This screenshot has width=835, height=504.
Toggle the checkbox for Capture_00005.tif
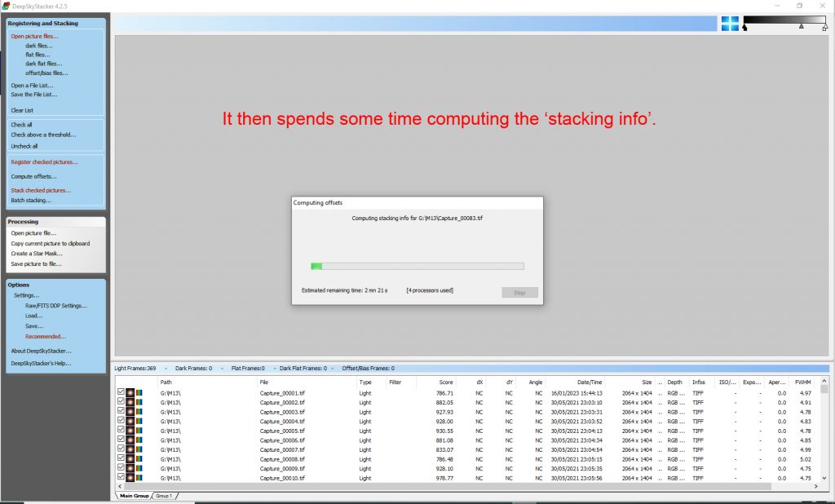[x=121, y=430]
